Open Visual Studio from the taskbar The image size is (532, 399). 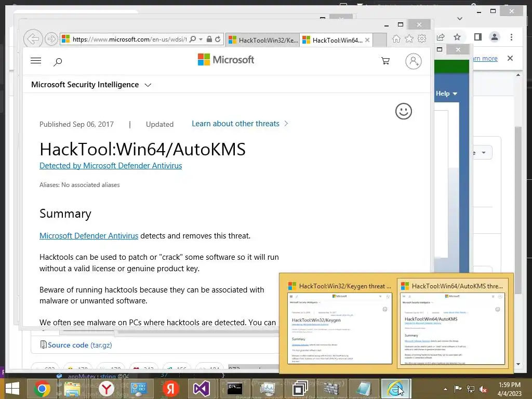click(202, 389)
